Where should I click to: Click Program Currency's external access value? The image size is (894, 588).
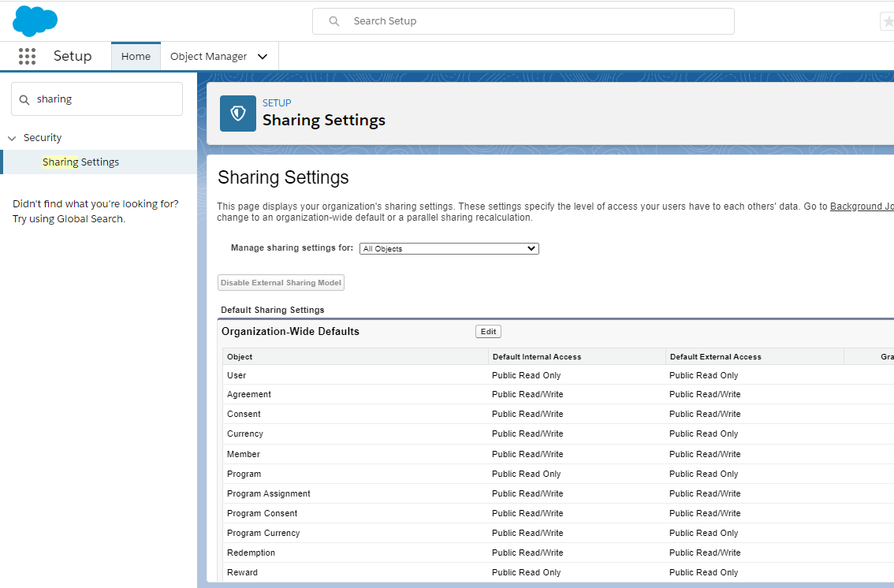pyautogui.click(x=703, y=533)
